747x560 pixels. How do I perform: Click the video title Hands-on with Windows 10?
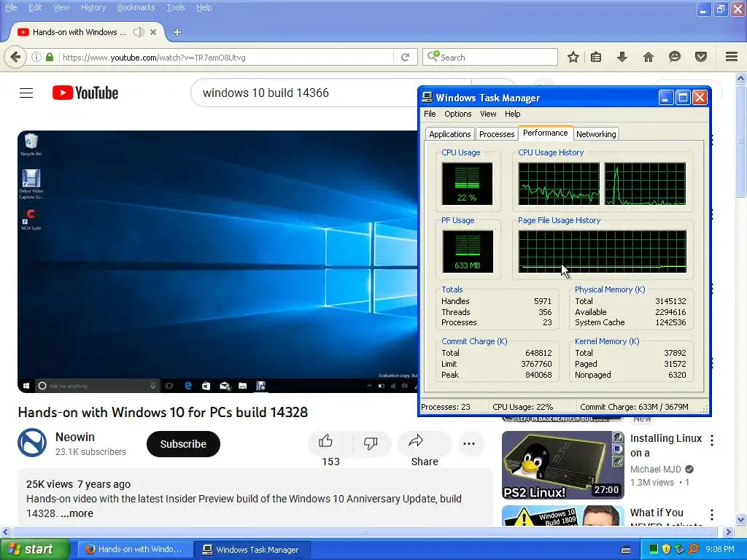(163, 413)
